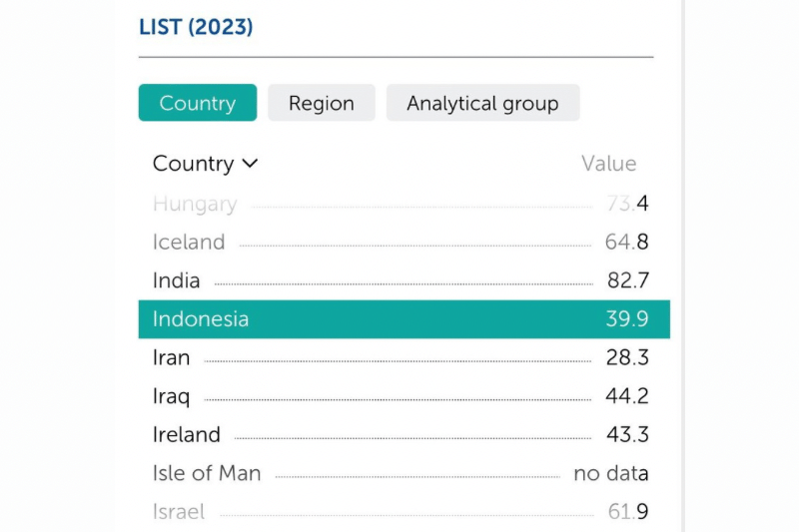
Task: Open the Analytical group tab
Action: pyautogui.click(x=482, y=103)
